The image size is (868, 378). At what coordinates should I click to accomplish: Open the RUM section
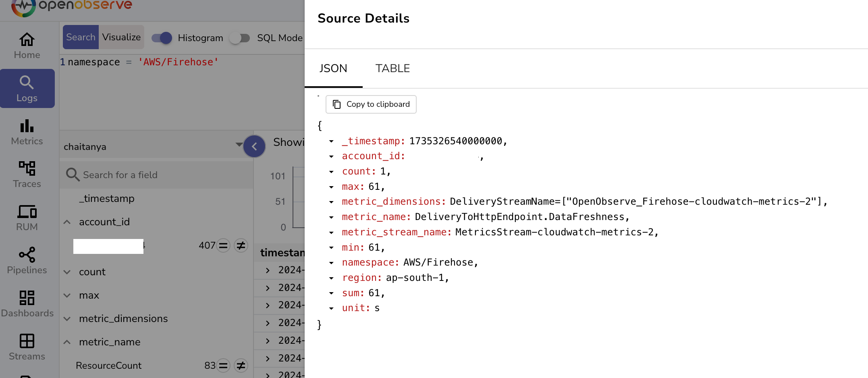[27, 218]
